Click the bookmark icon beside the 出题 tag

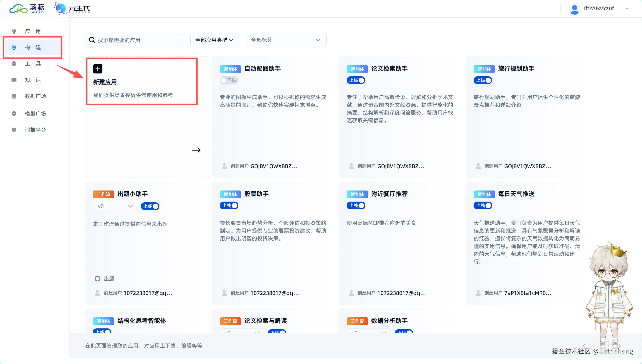(97, 279)
